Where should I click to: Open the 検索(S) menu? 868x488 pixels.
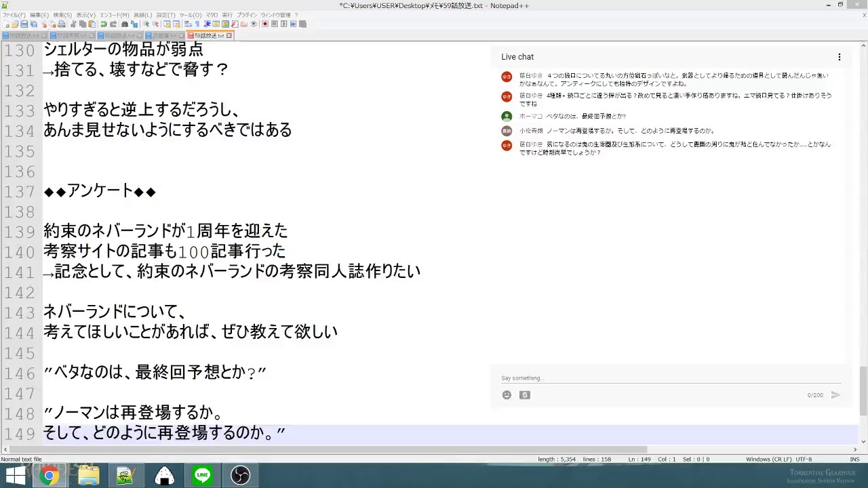tap(62, 15)
